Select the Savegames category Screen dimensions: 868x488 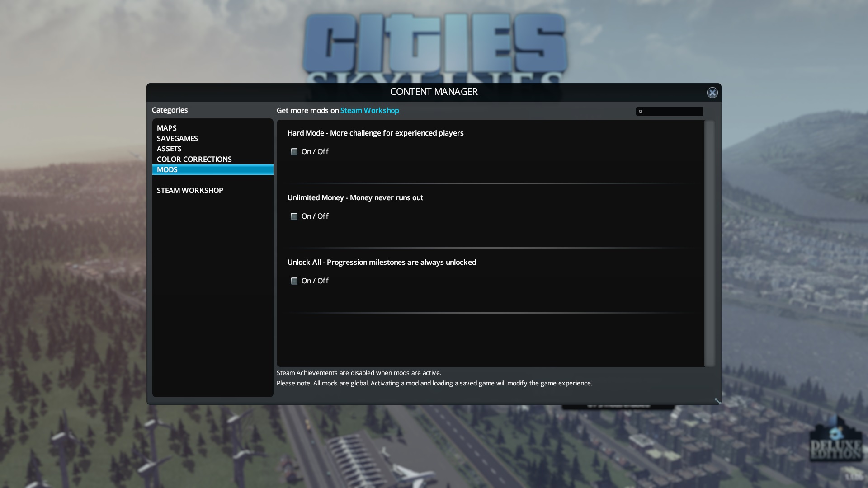[x=177, y=139]
